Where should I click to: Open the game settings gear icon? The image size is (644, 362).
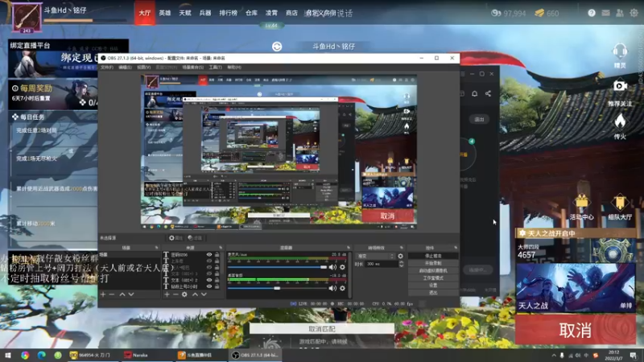click(634, 13)
